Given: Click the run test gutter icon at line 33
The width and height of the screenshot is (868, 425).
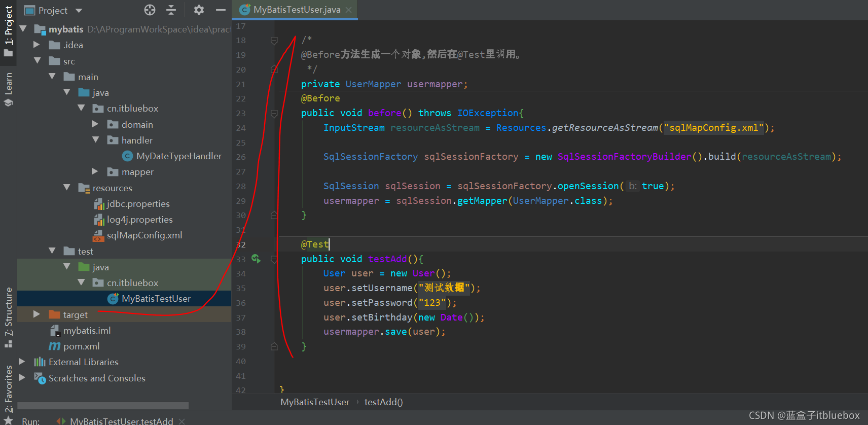Looking at the screenshot, I should 256,259.
